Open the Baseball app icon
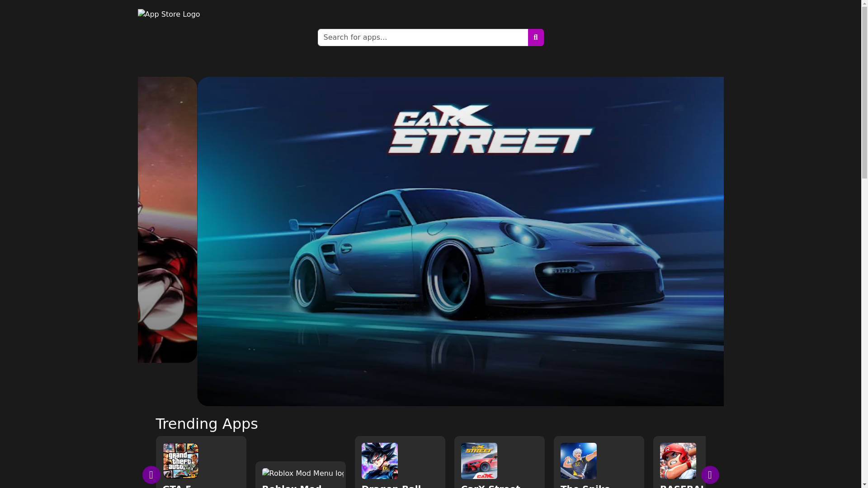This screenshot has height=488, width=868. [x=678, y=461]
